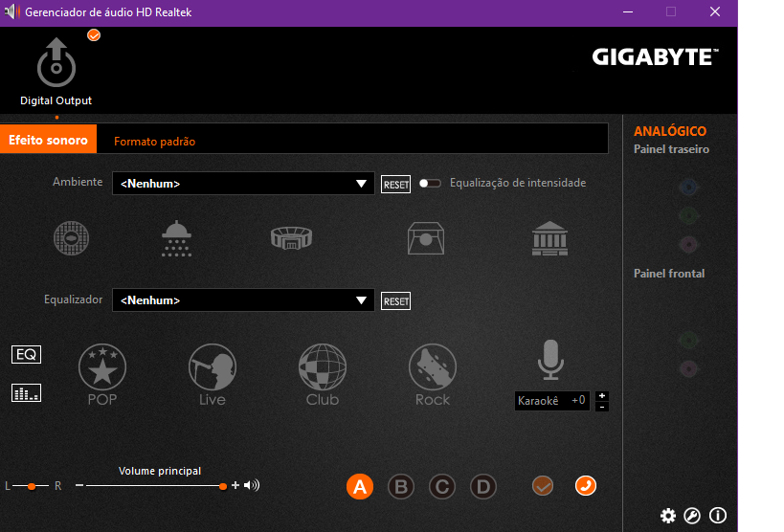Decrease Karaokê key with minus button

(x=602, y=407)
